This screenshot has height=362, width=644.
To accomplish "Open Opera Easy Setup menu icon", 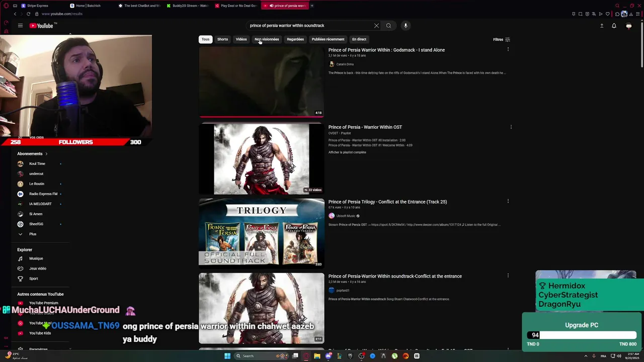I will coord(638,14).
